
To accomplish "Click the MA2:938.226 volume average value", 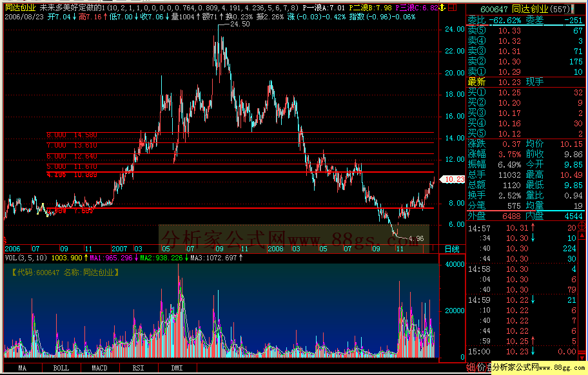I will [161, 258].
